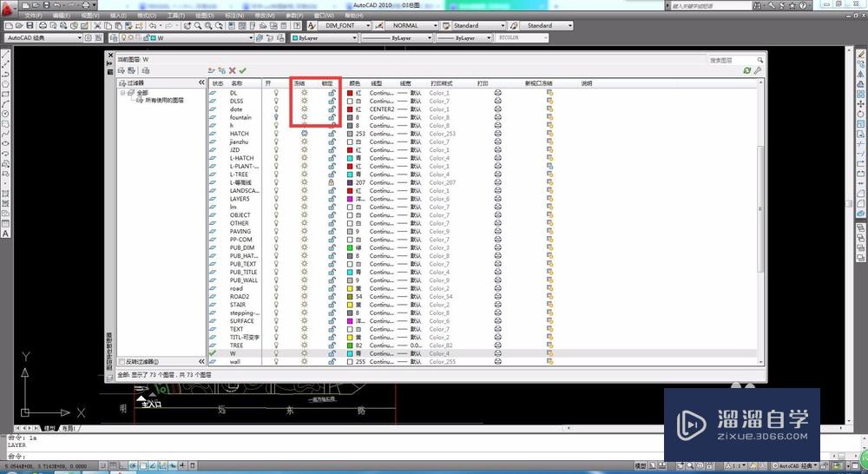Open the 窗口(W) menu
This screenshot has height=474, width=868.
pos(324,16)
